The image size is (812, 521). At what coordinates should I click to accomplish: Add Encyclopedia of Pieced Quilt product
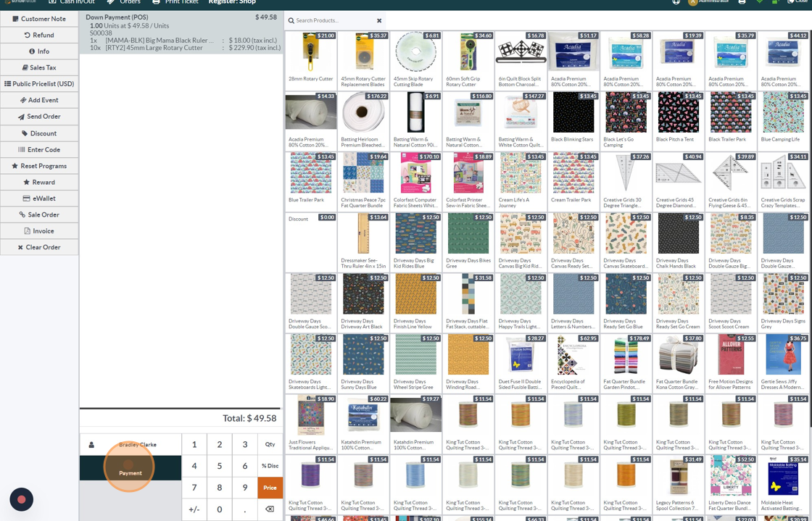(573, 363)
